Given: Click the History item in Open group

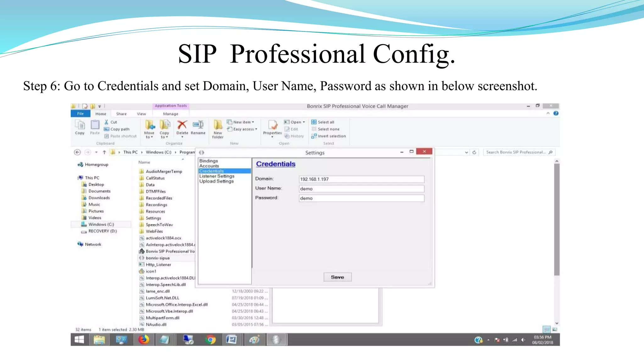Looking at the screenshot, I should click(x=294, y=136).
